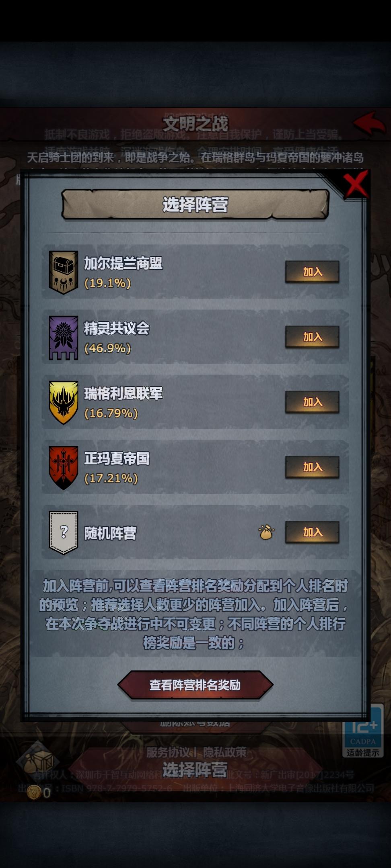Join the 精灵共议会 faction

(312, 337)
